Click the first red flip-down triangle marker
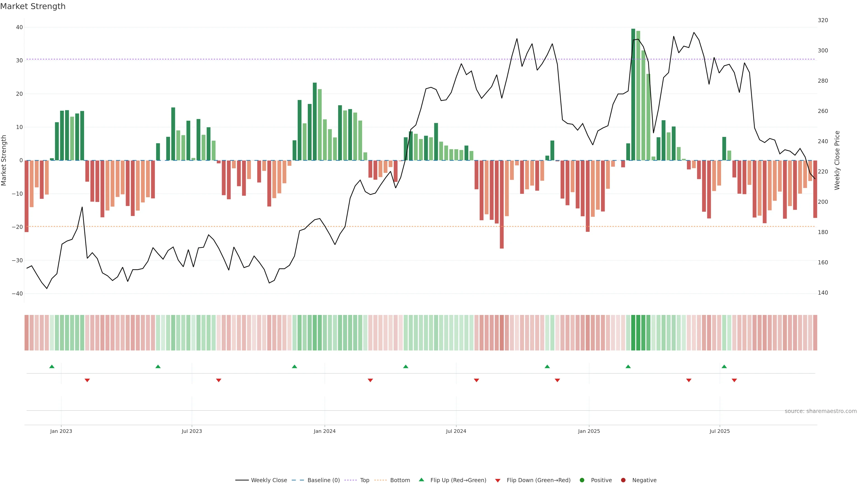 point(87,380)
